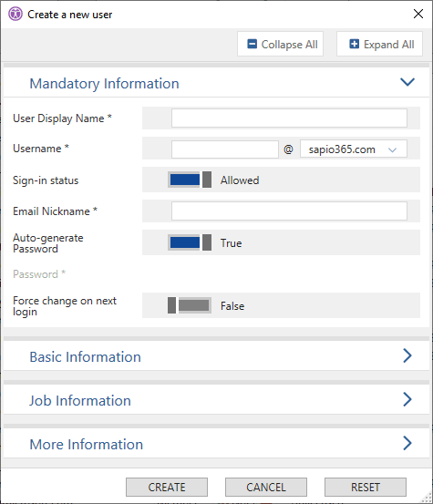Click the plus icon beside Expand All

tap(355, 44)
